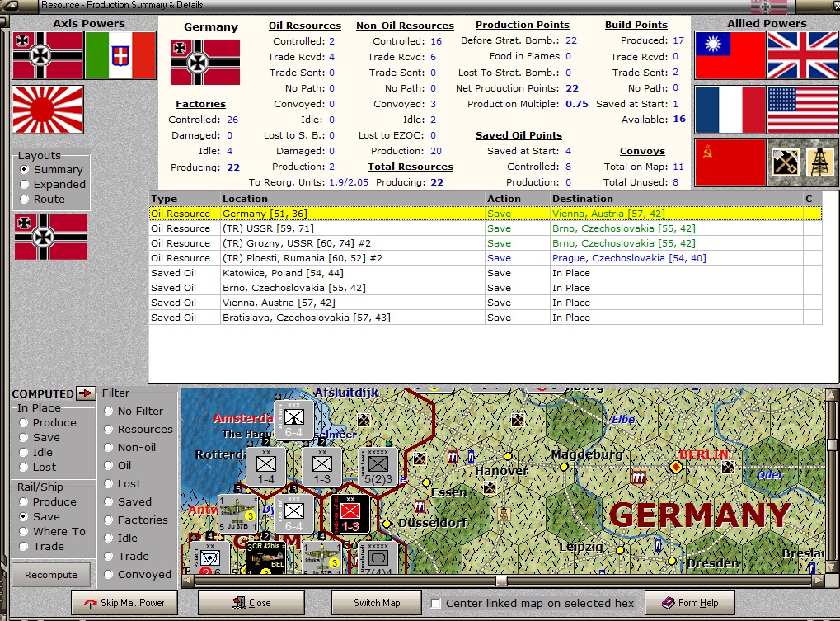Click the red arrow beside COMPUTED
840x621 pixels.
point(85,393)
